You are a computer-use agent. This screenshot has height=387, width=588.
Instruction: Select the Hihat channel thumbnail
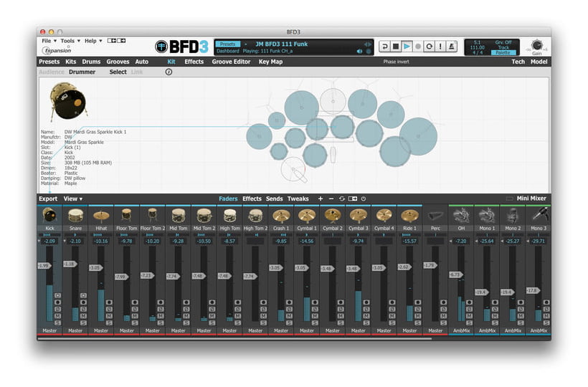click(x=101, y=216)
